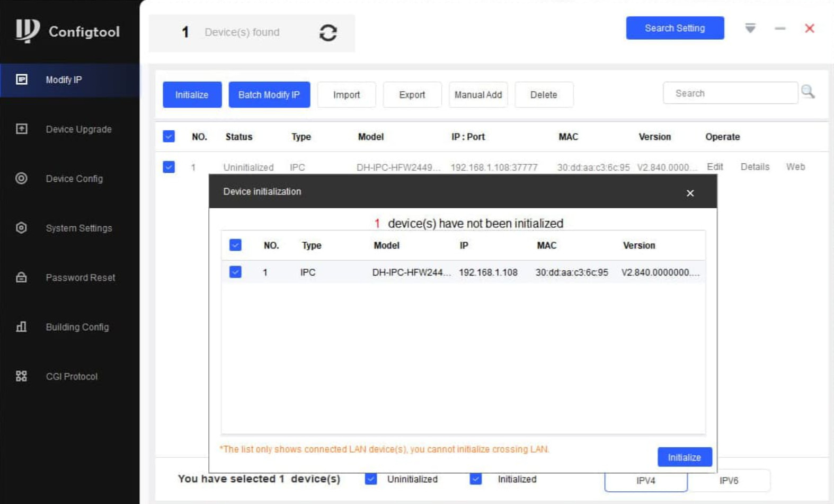Click the Export button
This screenshot has width=834, height=504.
coord(412,95)
